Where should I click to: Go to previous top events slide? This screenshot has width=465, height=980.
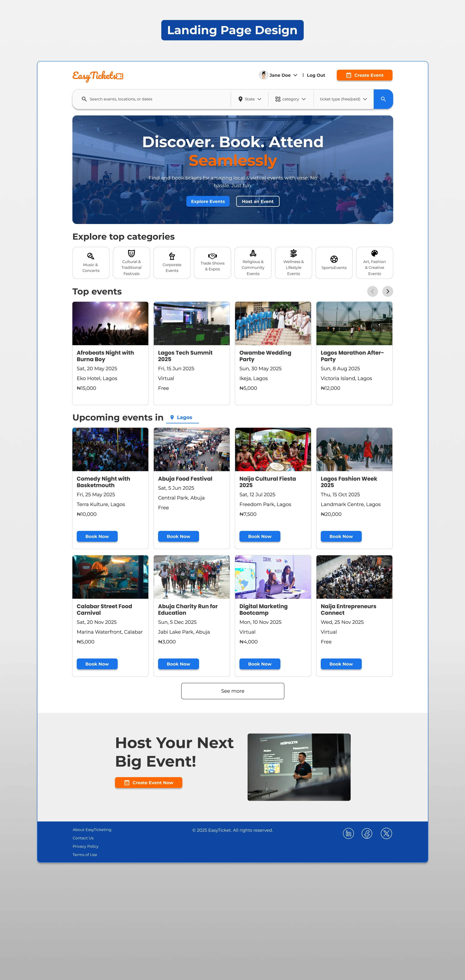click(x=372, y=291)
